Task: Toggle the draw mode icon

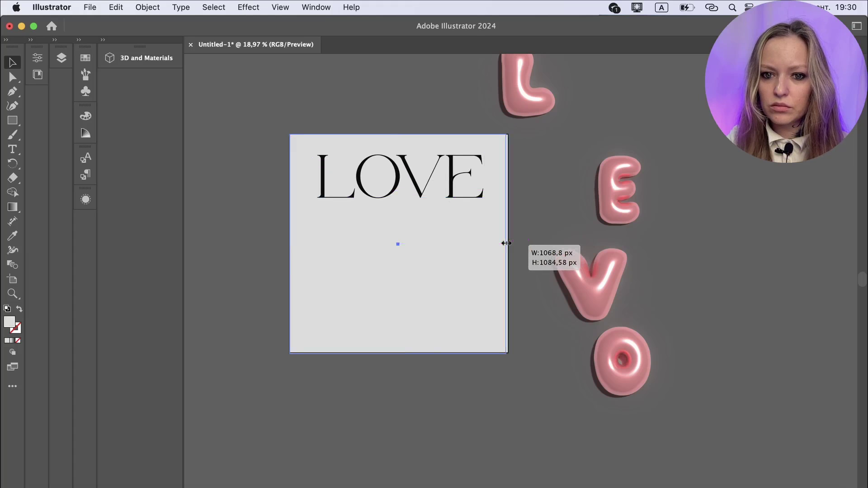Action: point(12,352)
